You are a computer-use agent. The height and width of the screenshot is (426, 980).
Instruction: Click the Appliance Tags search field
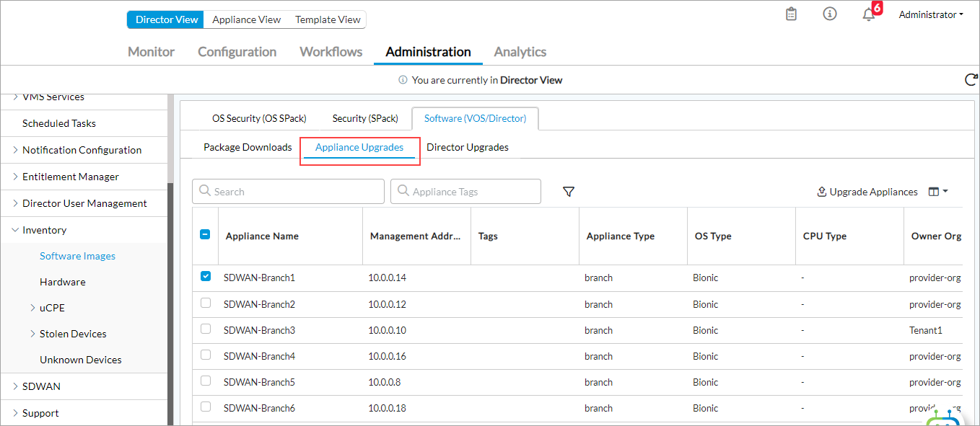pyautogui.click(x=465, y=192)
